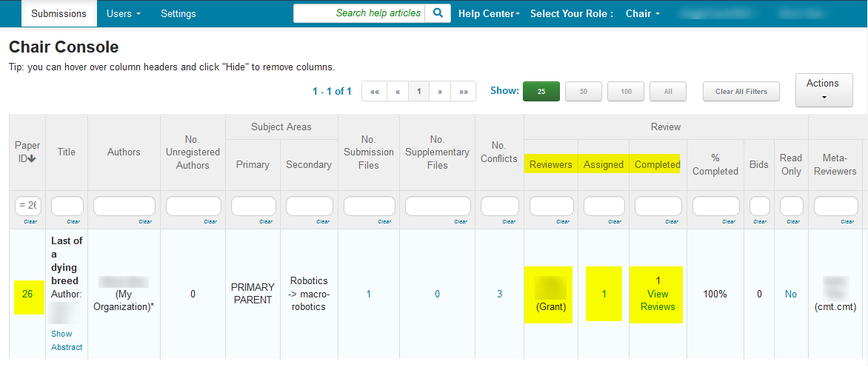868x367 pixels.
Task: Click the Meta-Reviewers filter box
Action: [835, 206]
